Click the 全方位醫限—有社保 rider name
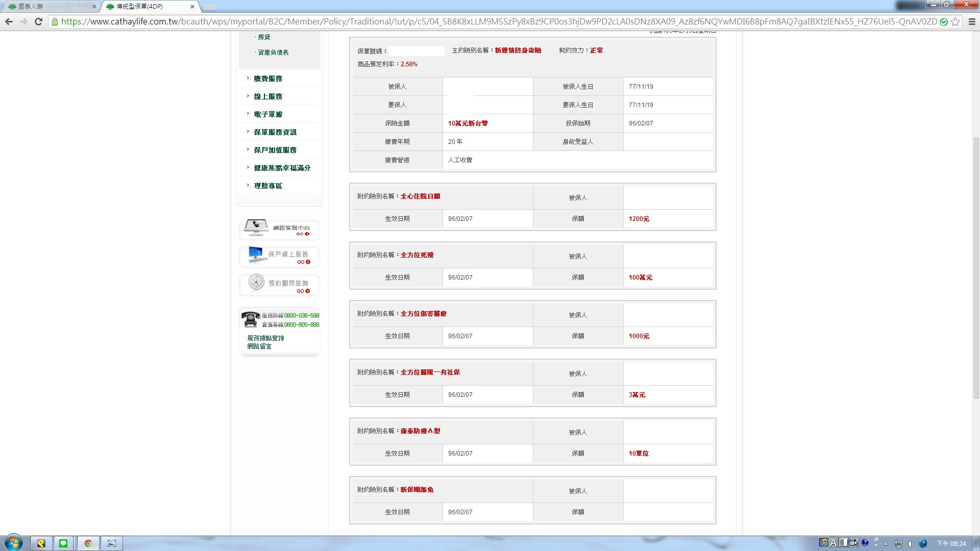The width and height of the screenshot is (980, 551). click(x=430, y=372)
